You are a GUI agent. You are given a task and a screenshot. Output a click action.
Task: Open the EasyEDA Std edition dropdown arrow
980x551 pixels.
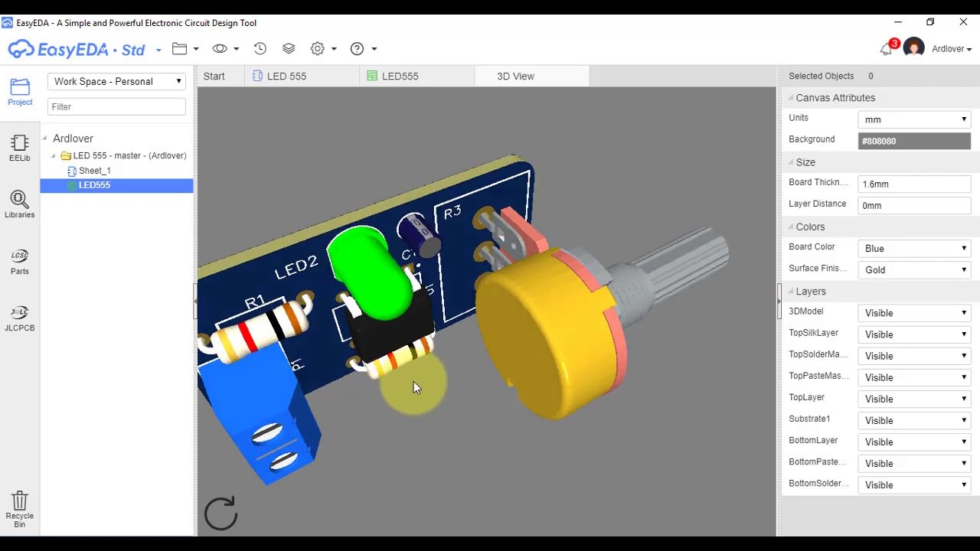tap(158, 50)
